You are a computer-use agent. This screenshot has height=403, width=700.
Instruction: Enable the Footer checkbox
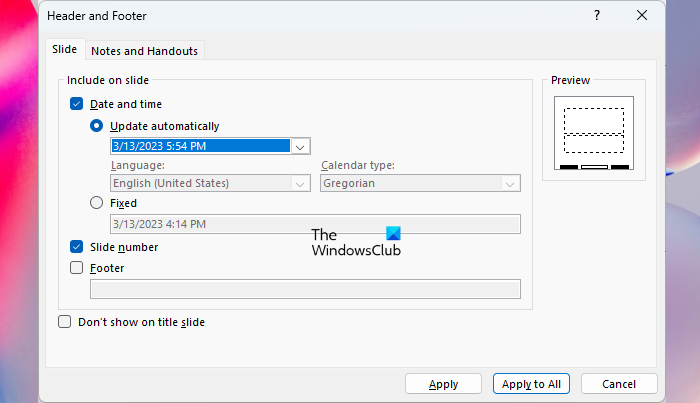coord(76,268)
